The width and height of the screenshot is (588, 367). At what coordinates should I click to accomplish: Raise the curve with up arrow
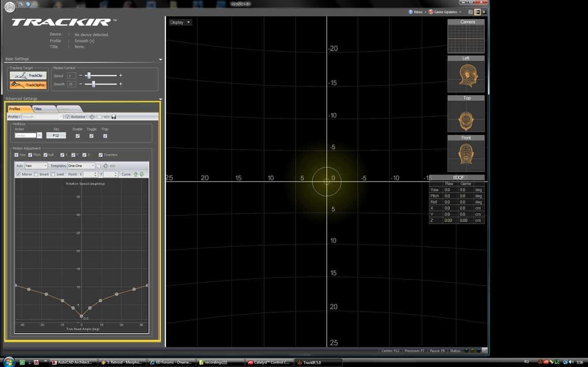135,174
